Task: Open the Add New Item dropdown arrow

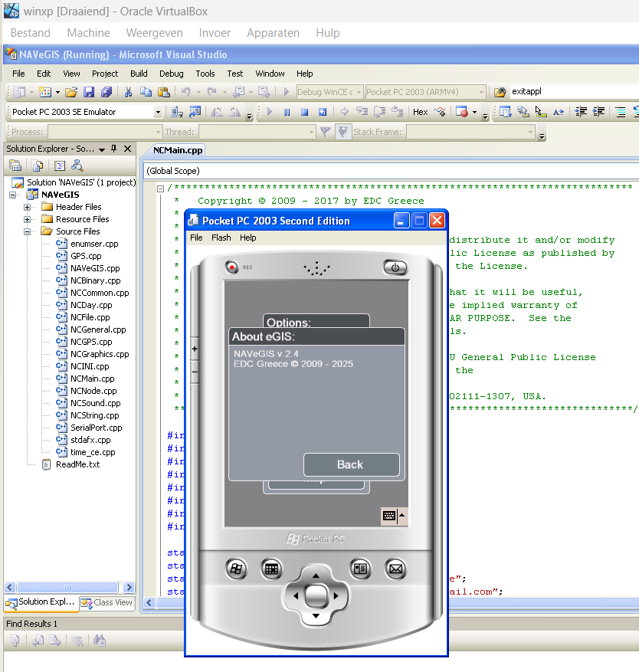Action: tap(57, 92)
